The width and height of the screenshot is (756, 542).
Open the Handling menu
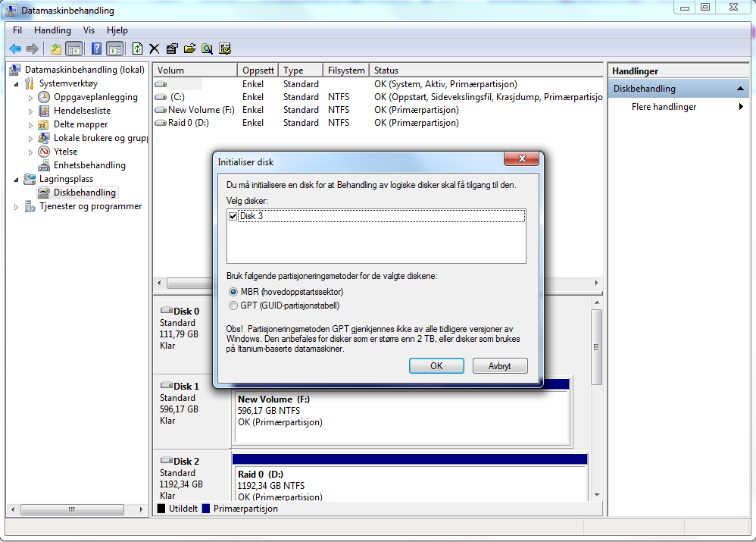tap(52, 30)
